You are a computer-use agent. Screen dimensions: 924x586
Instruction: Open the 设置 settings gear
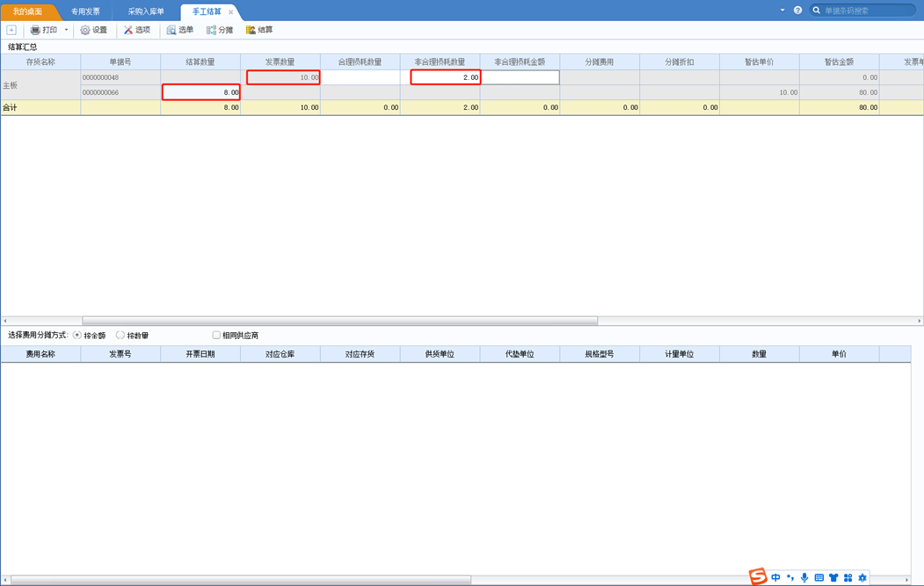(85, 30)
